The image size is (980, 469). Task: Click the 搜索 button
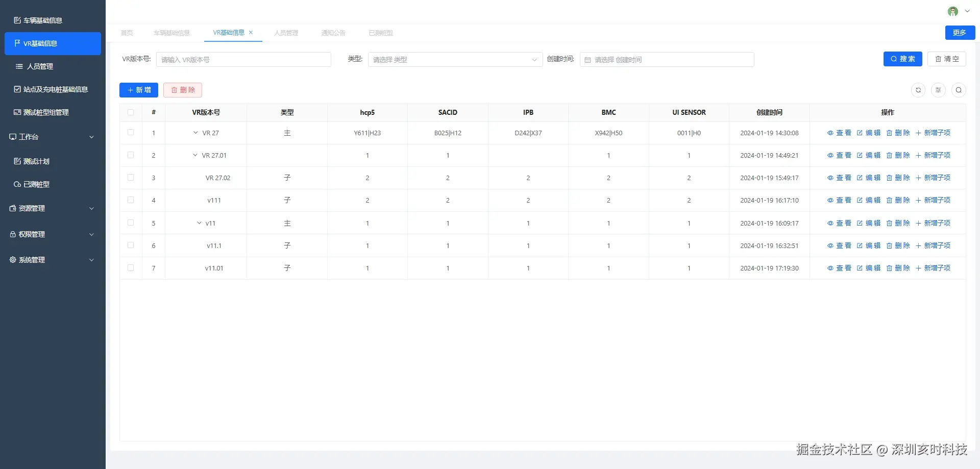903,59
